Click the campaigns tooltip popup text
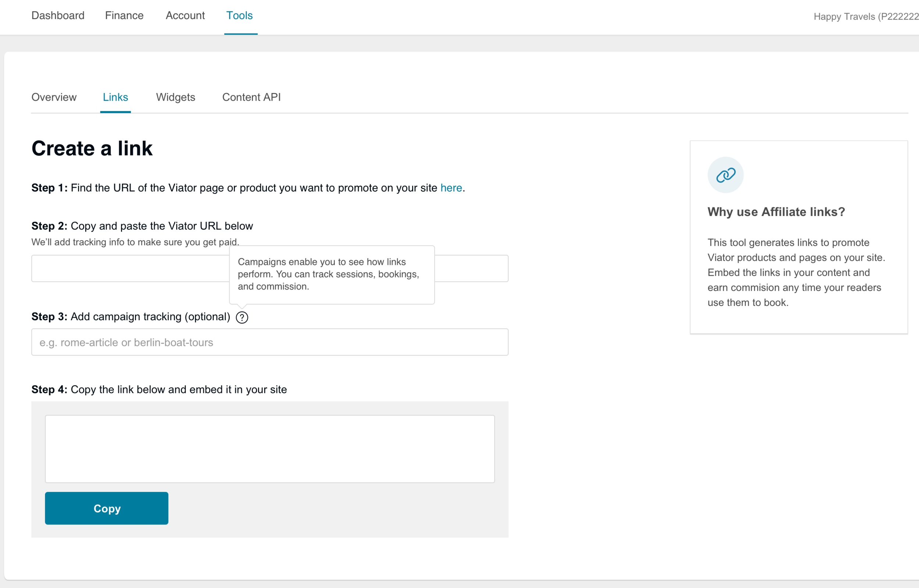Image resolution: width=919 pixels, height=588 pixels. pyautogui.click(x=329, y=274)
